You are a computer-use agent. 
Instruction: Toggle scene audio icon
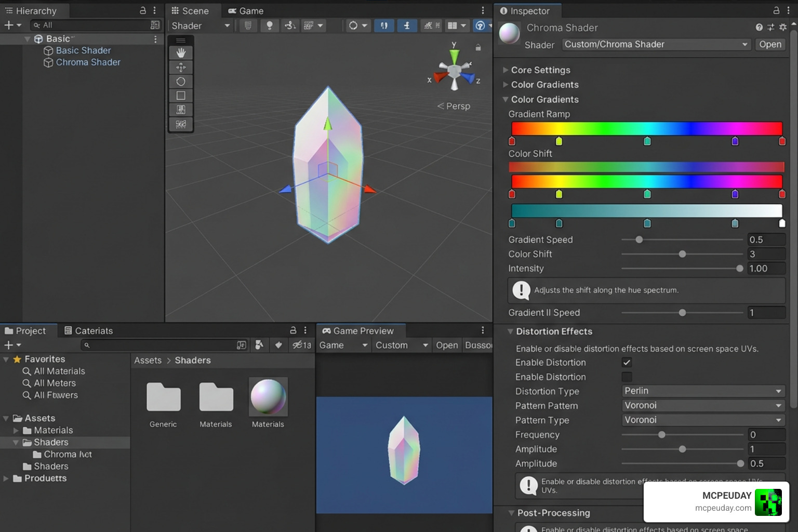click(290, 25)
